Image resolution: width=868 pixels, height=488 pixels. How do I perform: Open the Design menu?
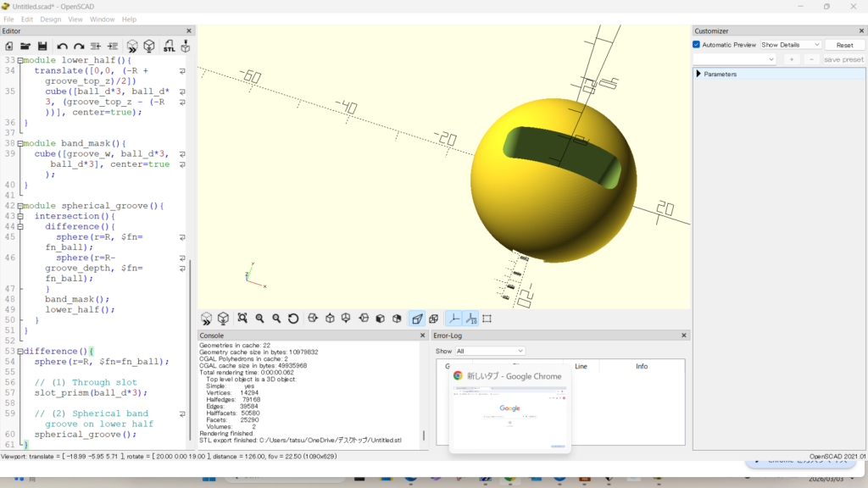[51, 19]
